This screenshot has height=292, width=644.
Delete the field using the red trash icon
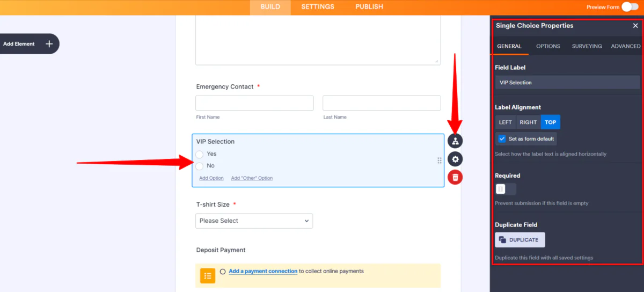click(455, 177)
